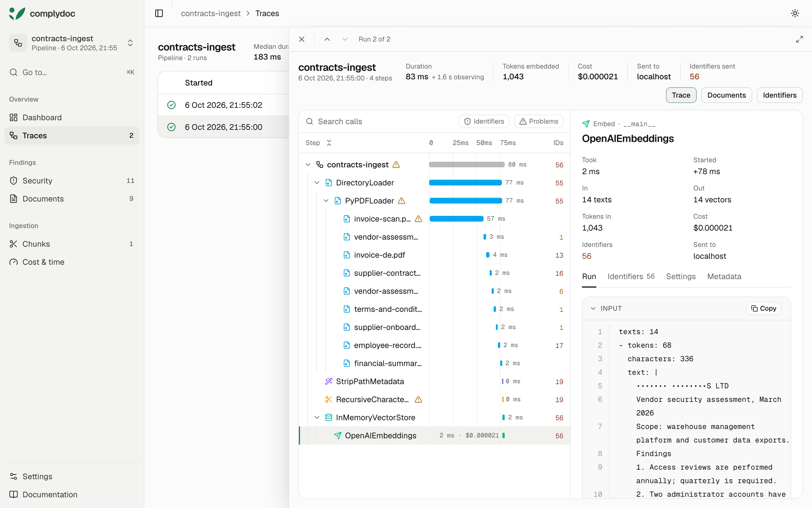Switch to the Identifiers 56 tab
This screenshot has height=508, width=812.
631,277
